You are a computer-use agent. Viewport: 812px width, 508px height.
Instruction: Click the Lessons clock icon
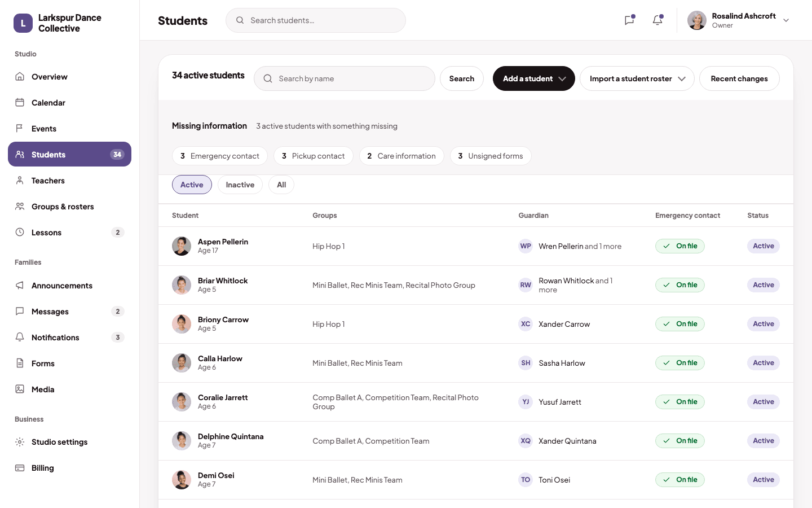(x=20, y=233)
